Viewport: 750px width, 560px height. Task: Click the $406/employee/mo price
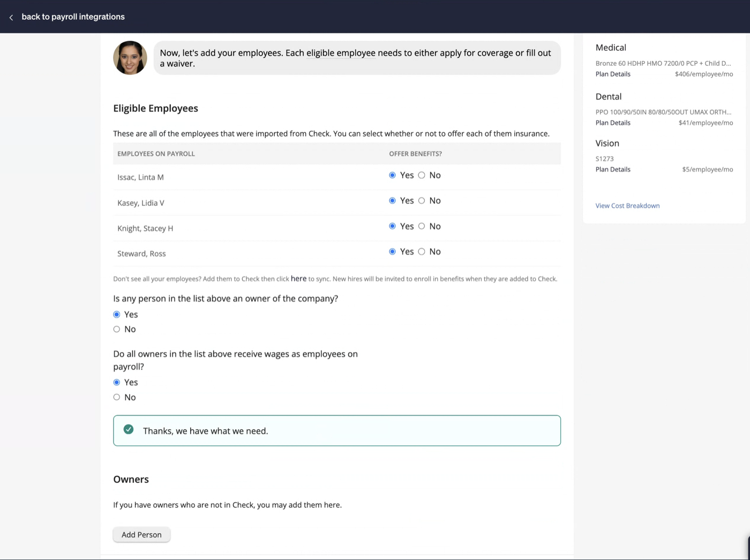click(x=704, y=74)
